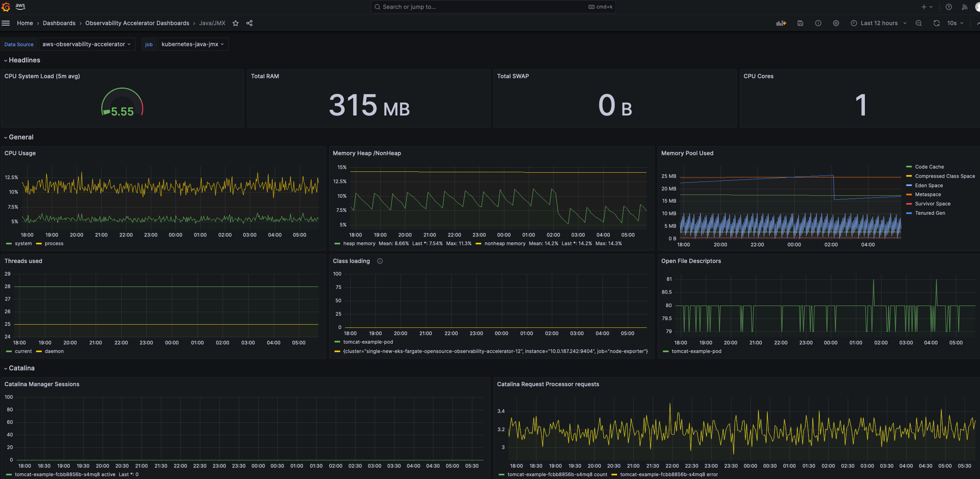Viewport: 980px width, 479px height.
Task: Open the Last 12 hours time picker
Action: coord(879,23)
